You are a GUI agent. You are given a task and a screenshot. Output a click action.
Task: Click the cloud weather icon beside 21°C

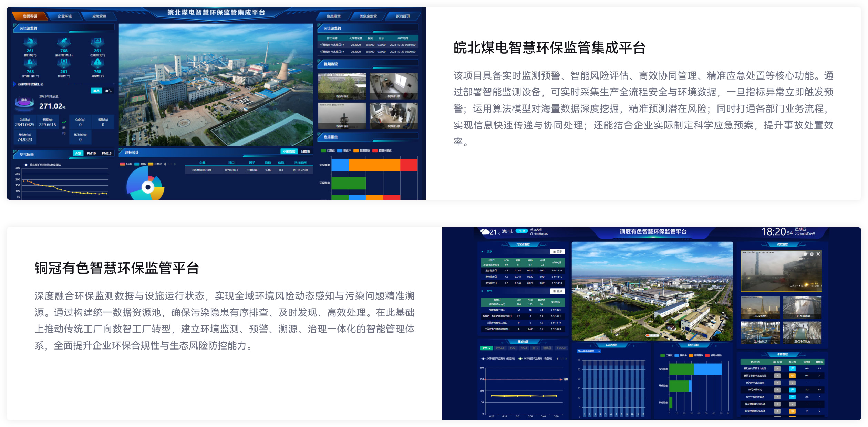(x=485, y=232)
